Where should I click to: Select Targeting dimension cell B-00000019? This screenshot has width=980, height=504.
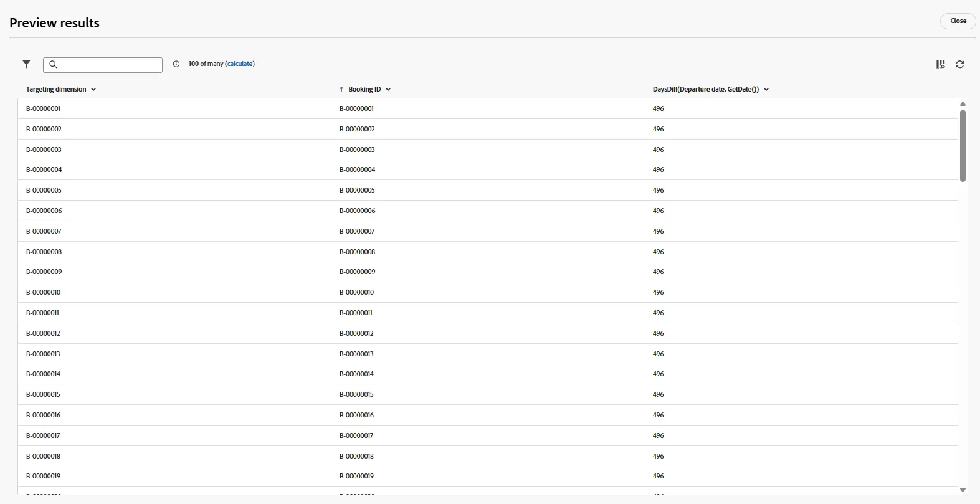coord(43,477)
